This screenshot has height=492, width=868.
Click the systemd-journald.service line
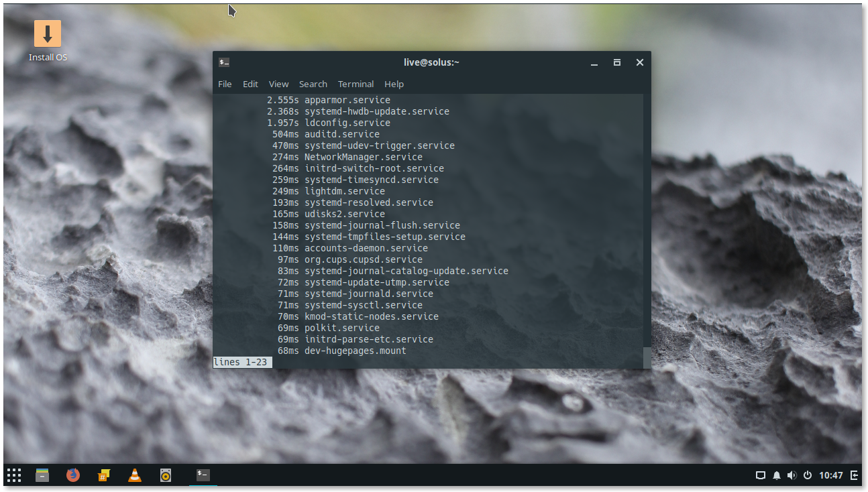click(x=356, y=294)
